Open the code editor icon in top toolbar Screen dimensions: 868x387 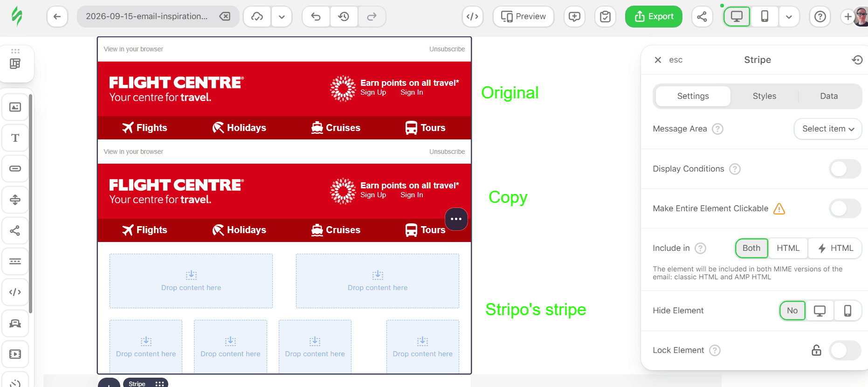(x=472, y=17)
